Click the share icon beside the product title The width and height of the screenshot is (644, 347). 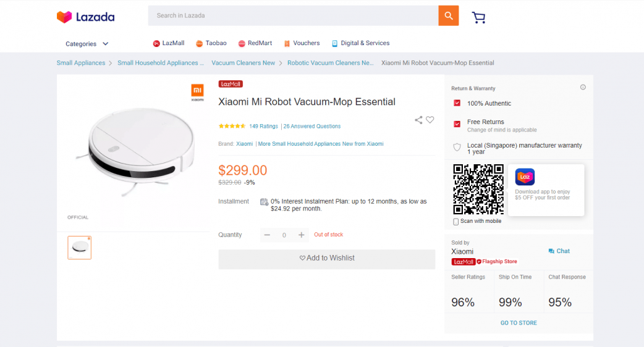pos(418,120)
